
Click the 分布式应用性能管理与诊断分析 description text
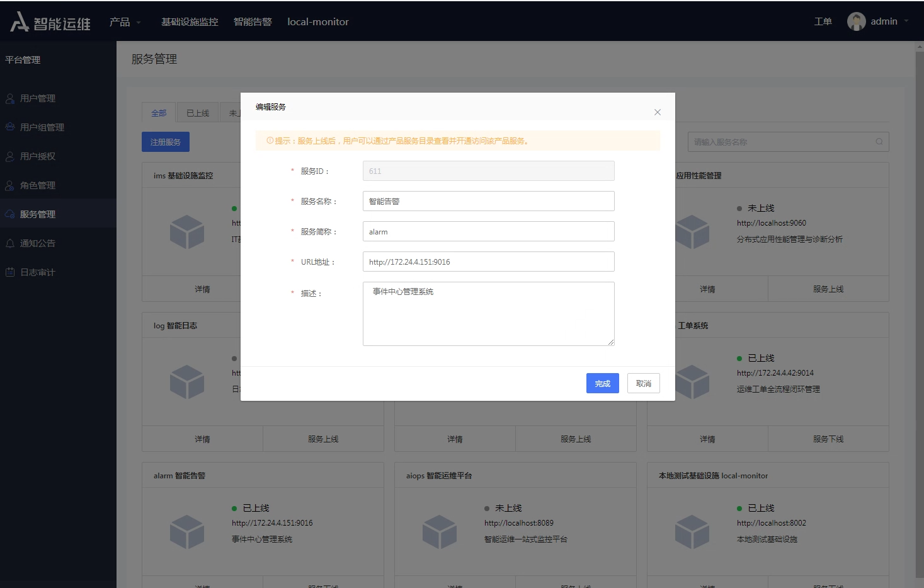790,239
